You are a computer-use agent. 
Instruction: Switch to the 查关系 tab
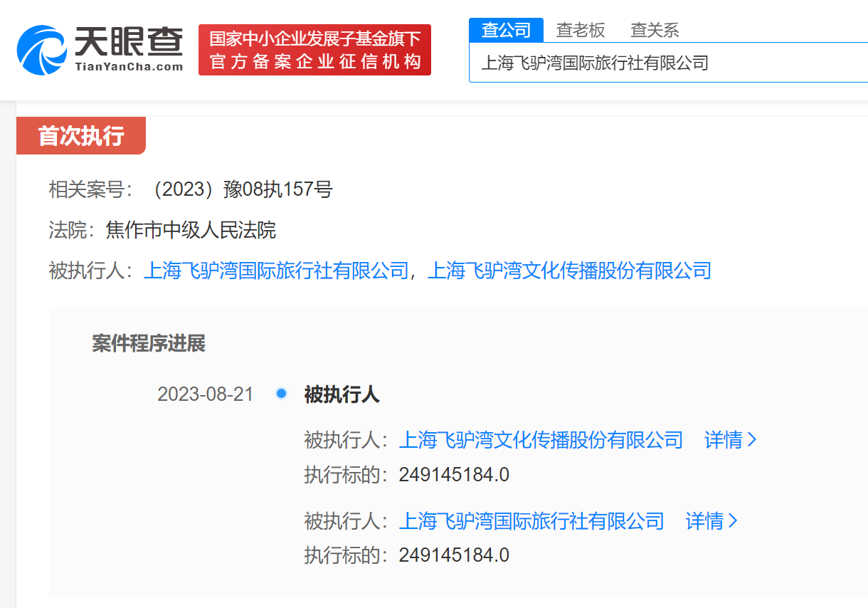click(x=655, y=30)
